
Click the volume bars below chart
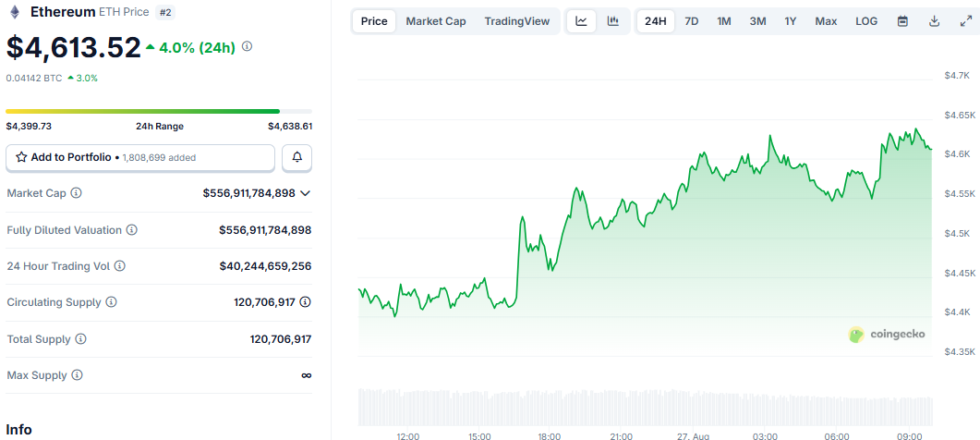645,408
